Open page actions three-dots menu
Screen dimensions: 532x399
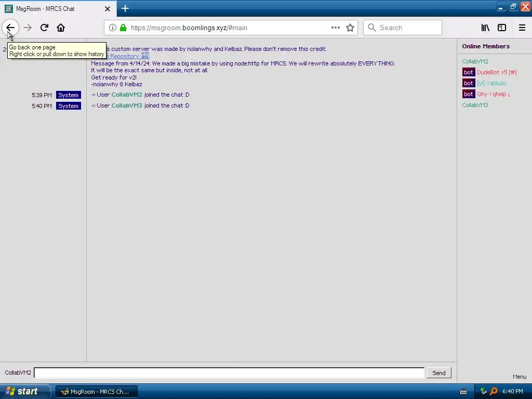point(335,28)
